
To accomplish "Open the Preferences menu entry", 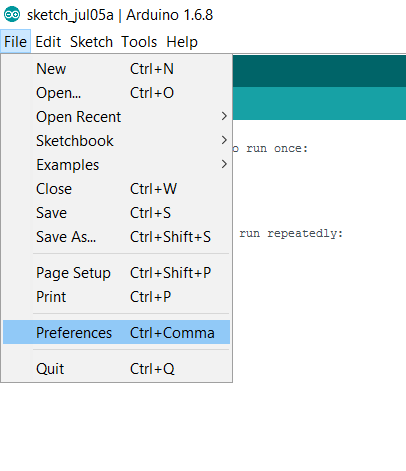I will 116,332.
